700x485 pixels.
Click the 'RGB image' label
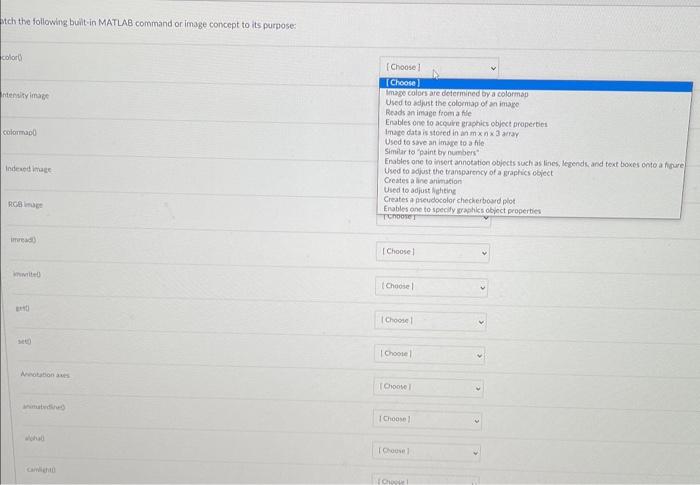pyautogui.click(x=25, y=205)
